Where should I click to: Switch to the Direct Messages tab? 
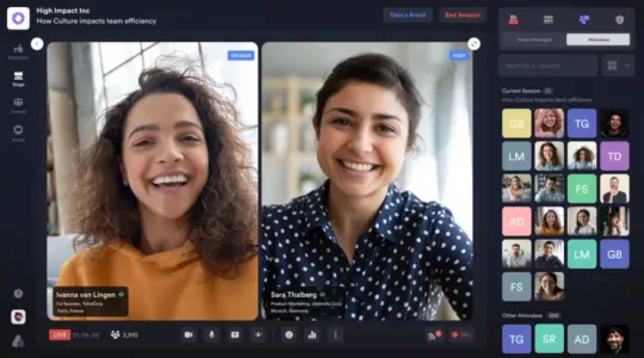[x=534, y=40]
